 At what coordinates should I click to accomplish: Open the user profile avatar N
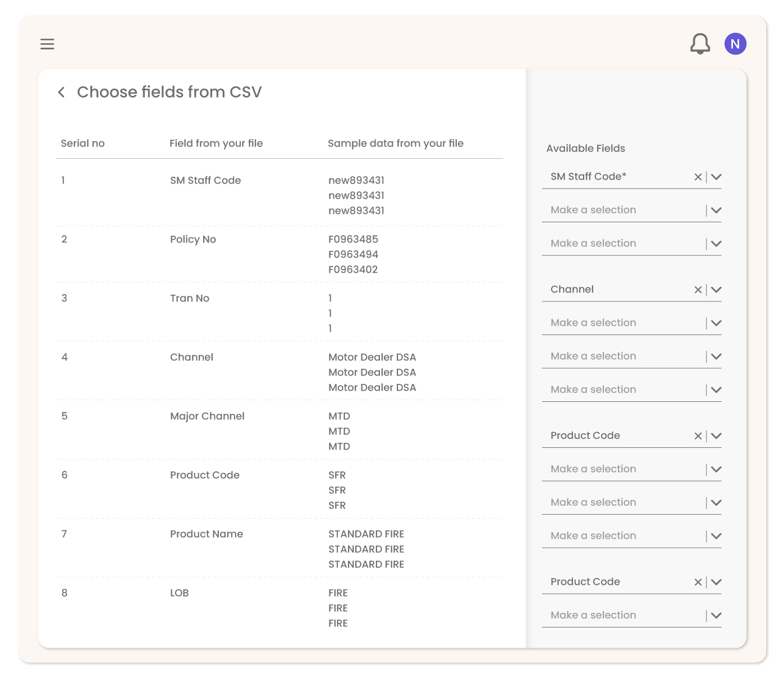(735, 44)
